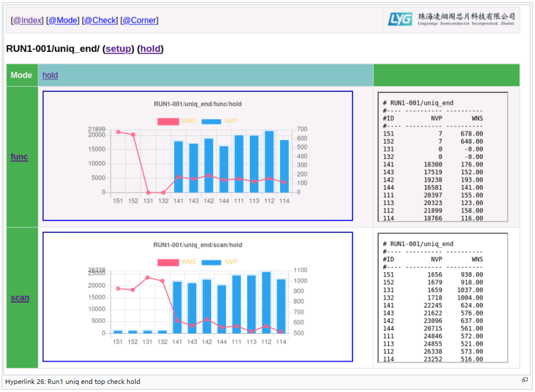Click bar 112 in func chart
535x392 pixels.
point(269,162)
